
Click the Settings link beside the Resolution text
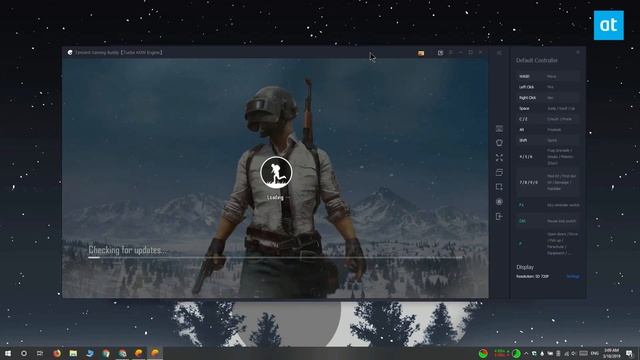tap(573, 277)
